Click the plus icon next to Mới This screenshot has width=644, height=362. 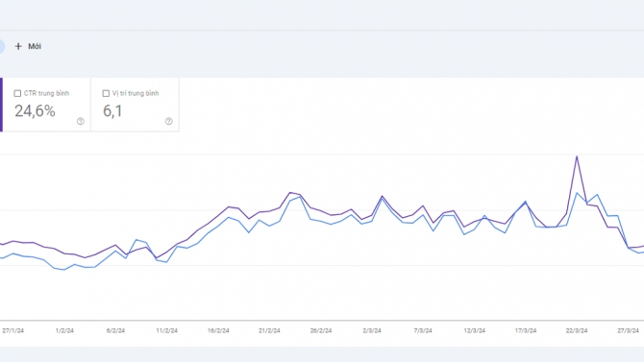pos(18,46)
